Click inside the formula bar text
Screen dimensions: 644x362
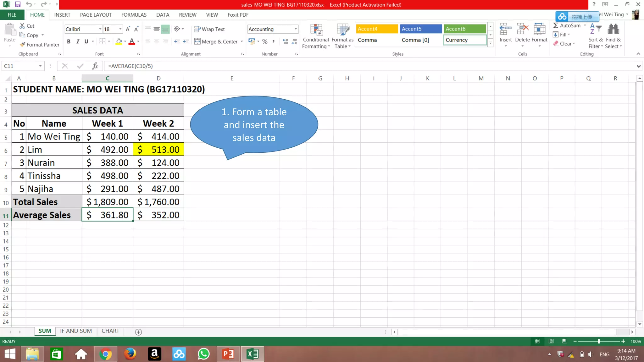click(x=130, y=66)
